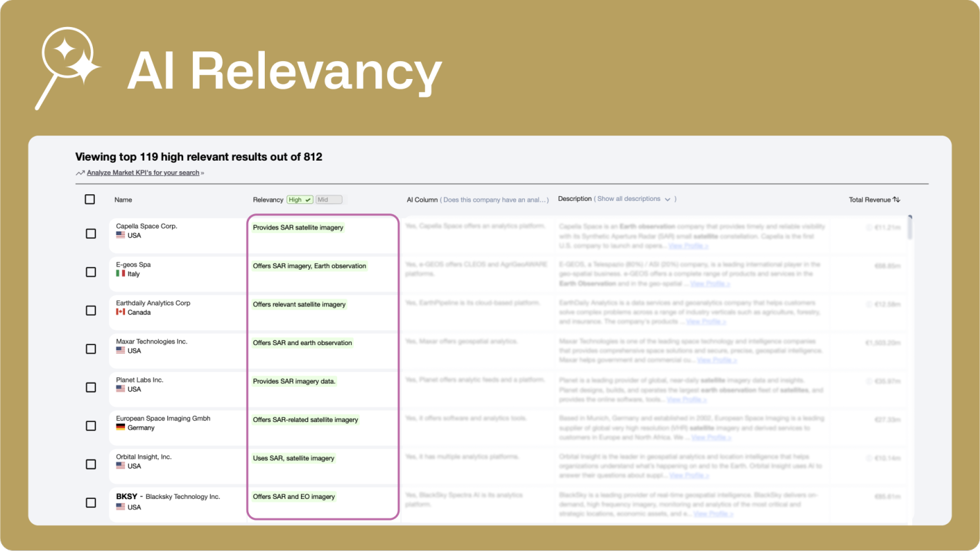
Task: Click the Description column header label
Action: (575, 199)
